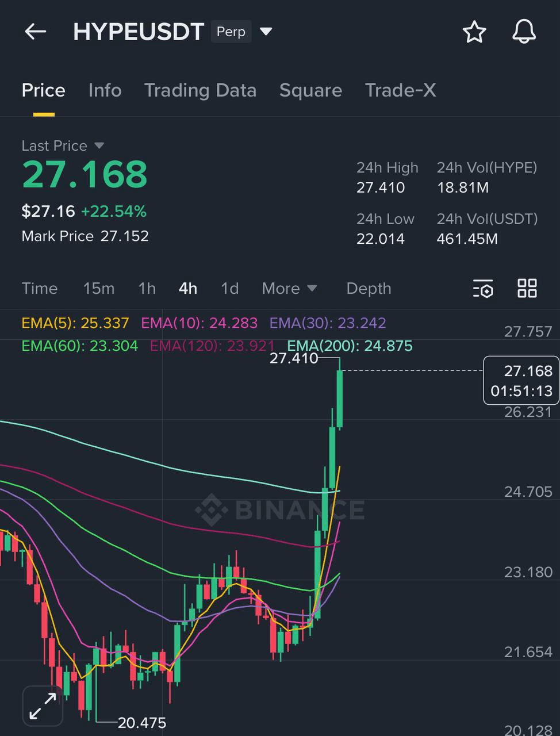This screenshot has width=560, height=736.
Task: Open the Trade-X section
Action: [x=400, y=90]
